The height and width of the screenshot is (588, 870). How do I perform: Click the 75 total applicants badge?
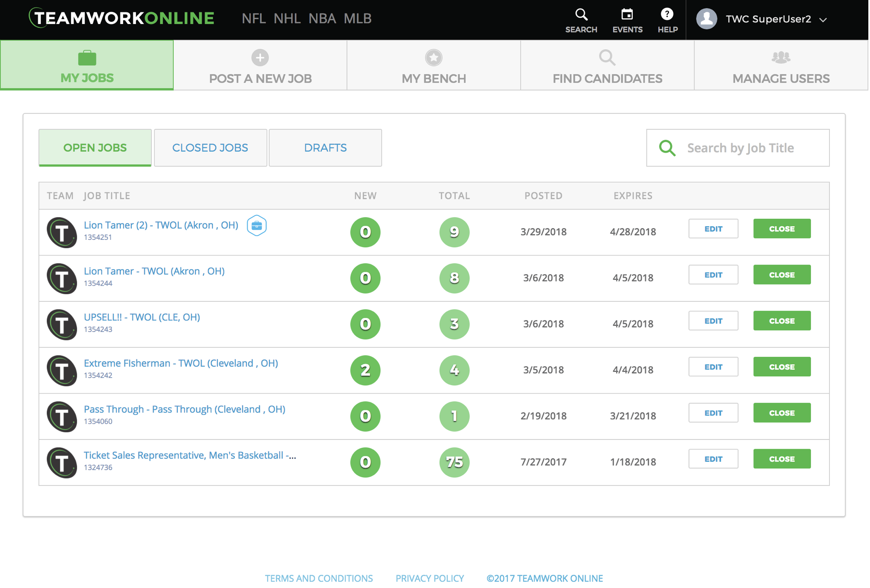(x=454, y=462)
